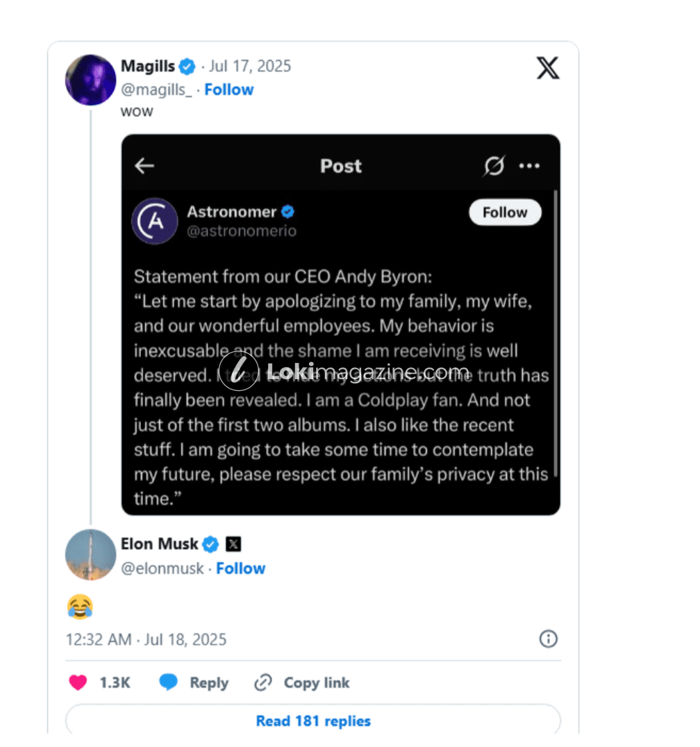Screen dimensions: 700x747
Task: Click Elon Musk's verified badge
Action: [210, 544]
